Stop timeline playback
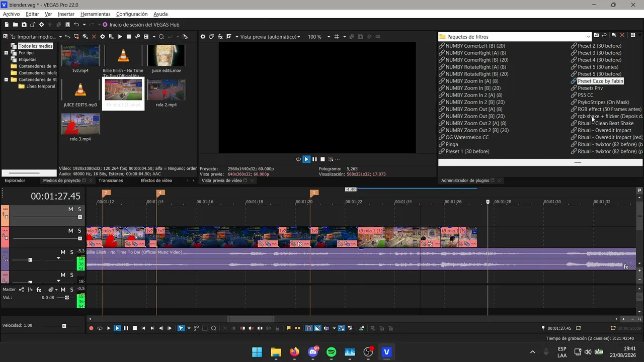The height and width of the screenshot is (362, 644). pyautogui.click(x=134, y=328)
